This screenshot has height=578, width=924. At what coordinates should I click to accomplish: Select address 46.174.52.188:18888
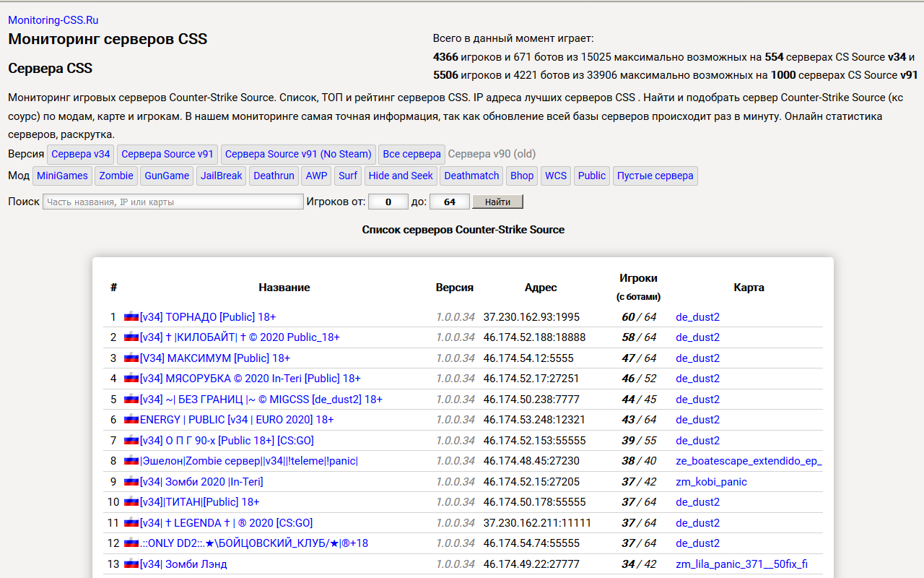pos(534,337)
